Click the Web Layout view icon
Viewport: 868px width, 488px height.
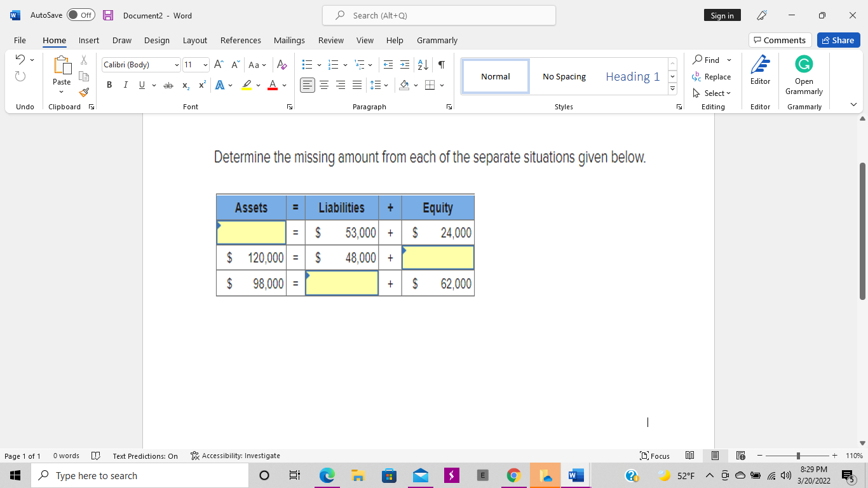coord(740,456)
